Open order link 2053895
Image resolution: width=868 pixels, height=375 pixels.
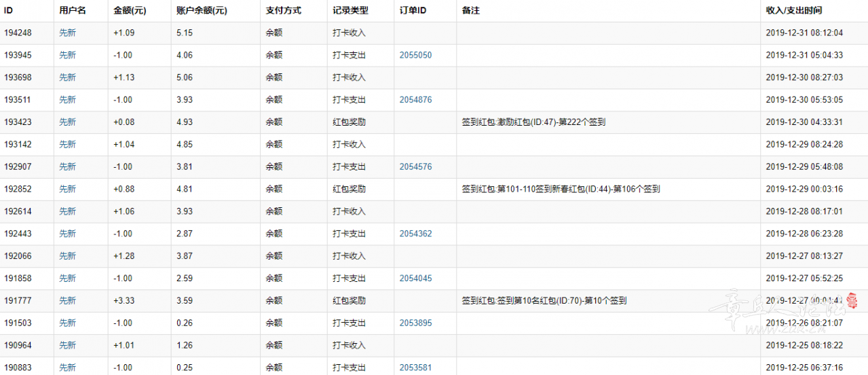point(415,323)
